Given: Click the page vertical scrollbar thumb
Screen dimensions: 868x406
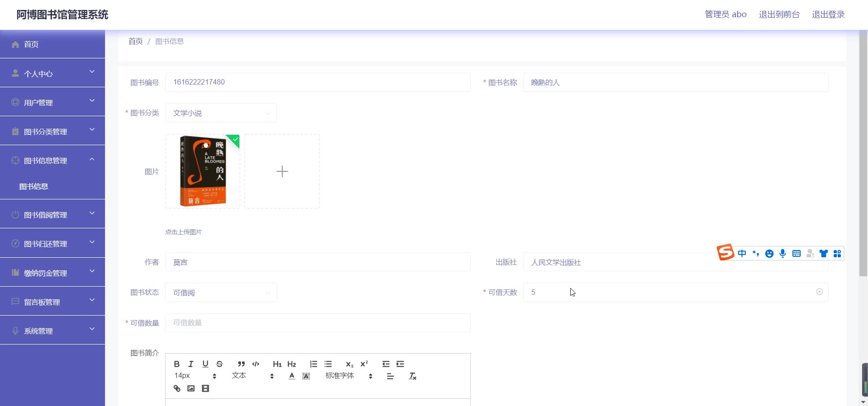Looking at the screenshot, I should click(x=863, y=153).
